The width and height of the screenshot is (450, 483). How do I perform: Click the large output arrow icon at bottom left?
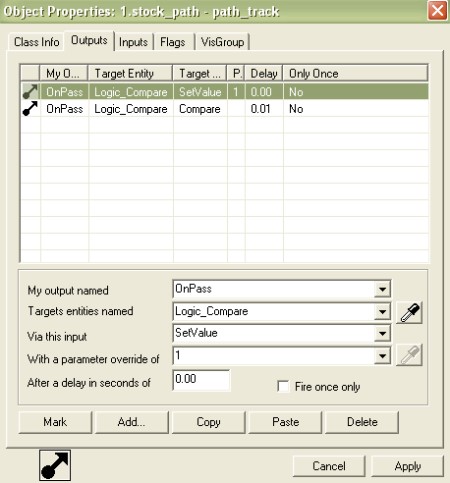tap(55, 465)
